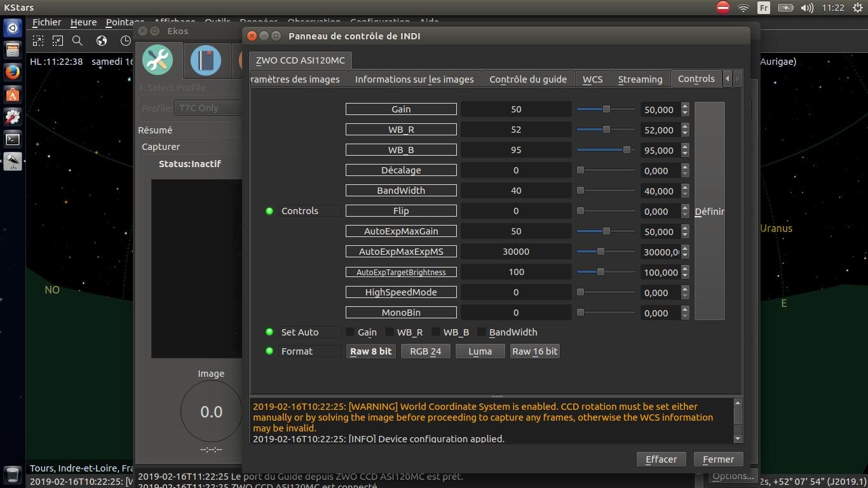Open the session power gear menu
This screenshot has height=488, width=868.
[857, 8]
